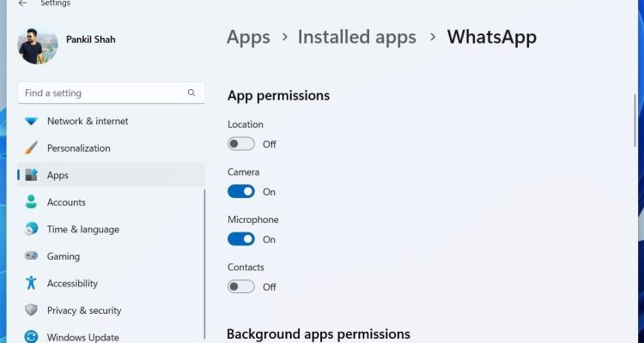Disable the Microphone permission toggle
644x343 pixels.
click(x=241, y=239)
